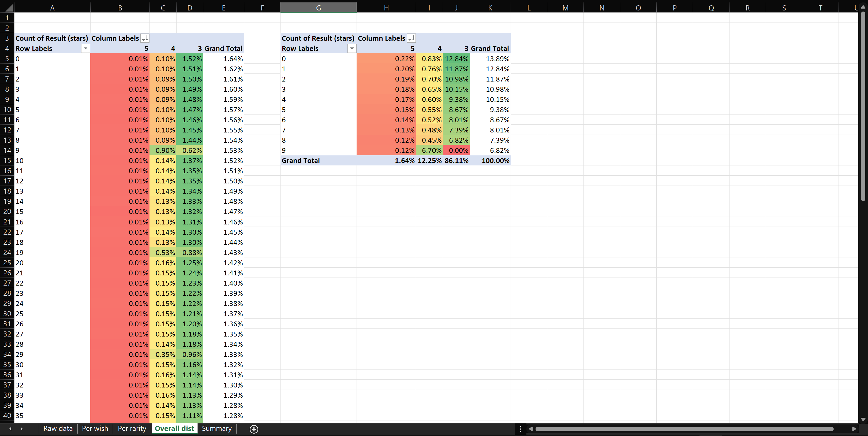The image size is (868, 436).
Task: Open the Column Labels sort dropdown in B3
Action: click(145, 38)
